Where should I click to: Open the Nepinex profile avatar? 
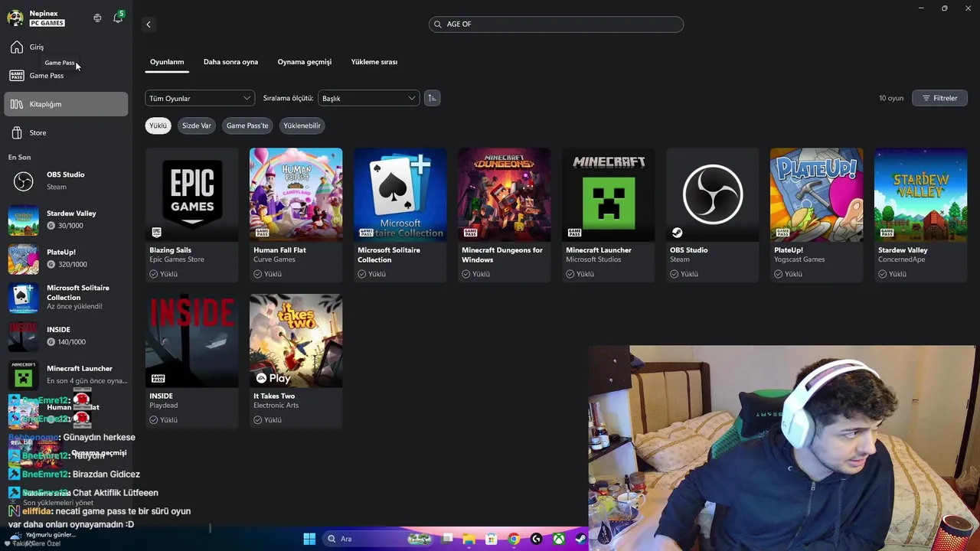(15, 18)
